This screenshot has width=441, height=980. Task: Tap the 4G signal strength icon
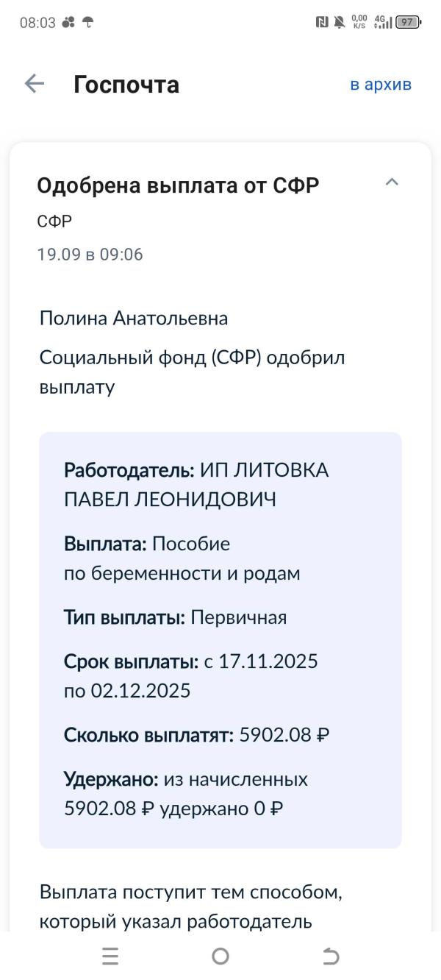383,22
